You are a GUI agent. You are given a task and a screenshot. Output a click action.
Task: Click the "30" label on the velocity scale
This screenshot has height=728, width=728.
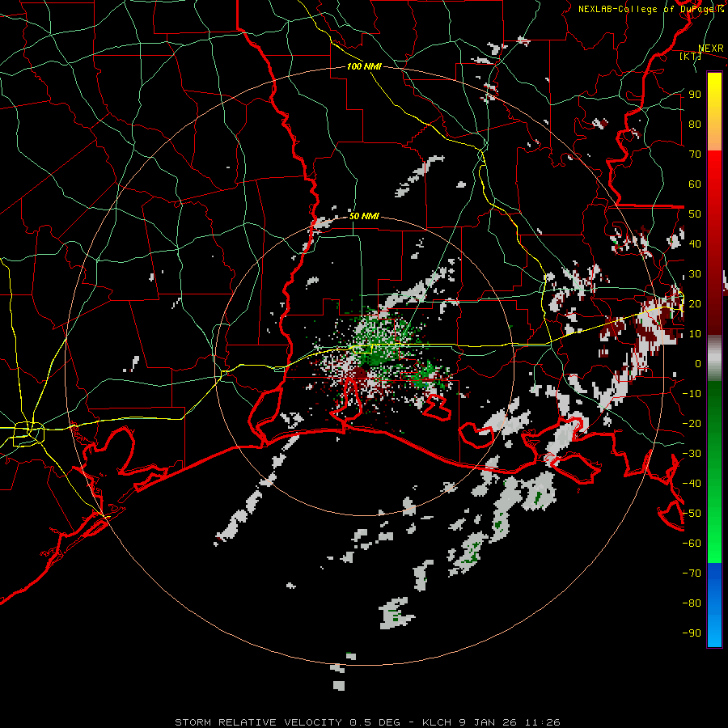(x=695, y=274)
